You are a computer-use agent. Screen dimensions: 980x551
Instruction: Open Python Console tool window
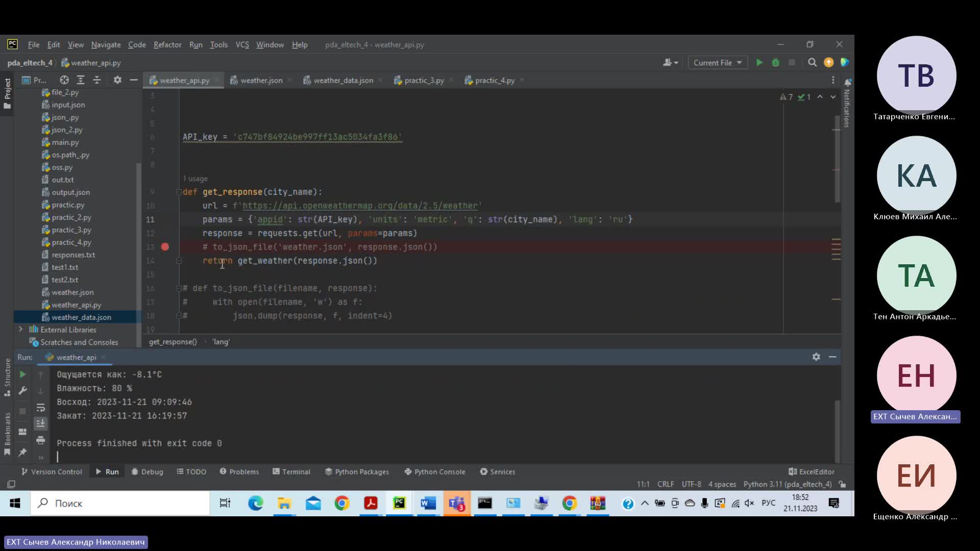(x=435, y=472)
